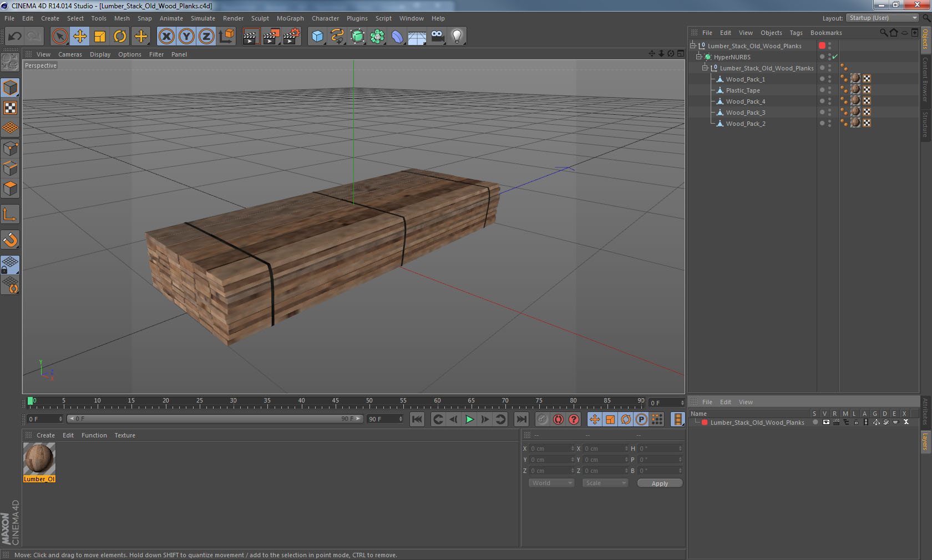932x560 pixels.
Task: Open the Spline pen tool icon
Action: pyautogui.click(x=337, y=37)
